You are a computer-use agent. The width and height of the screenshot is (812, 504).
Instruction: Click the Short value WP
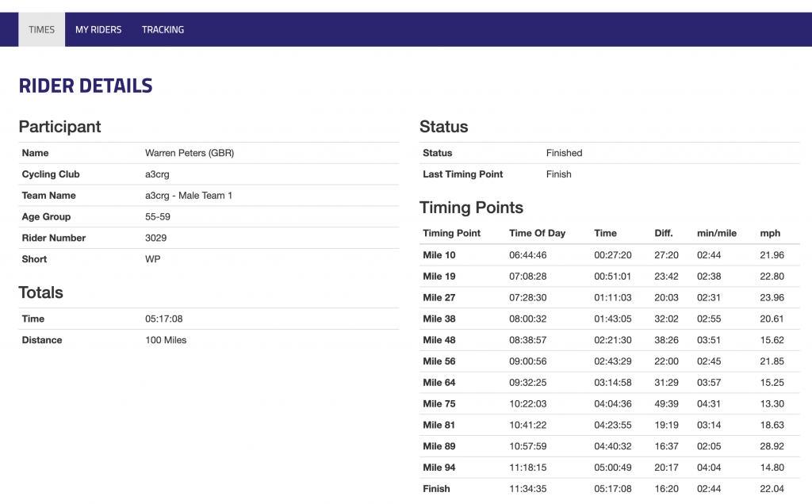pos(153,258)
